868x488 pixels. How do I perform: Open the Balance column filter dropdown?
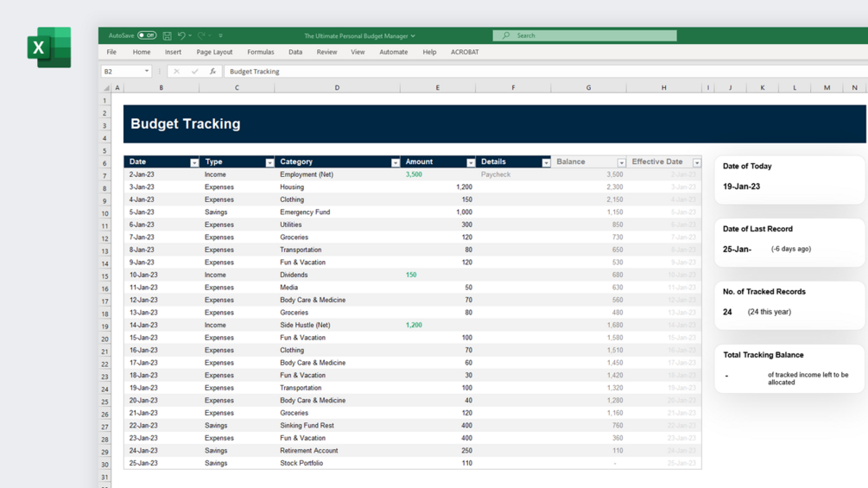(x=621, y=162)
